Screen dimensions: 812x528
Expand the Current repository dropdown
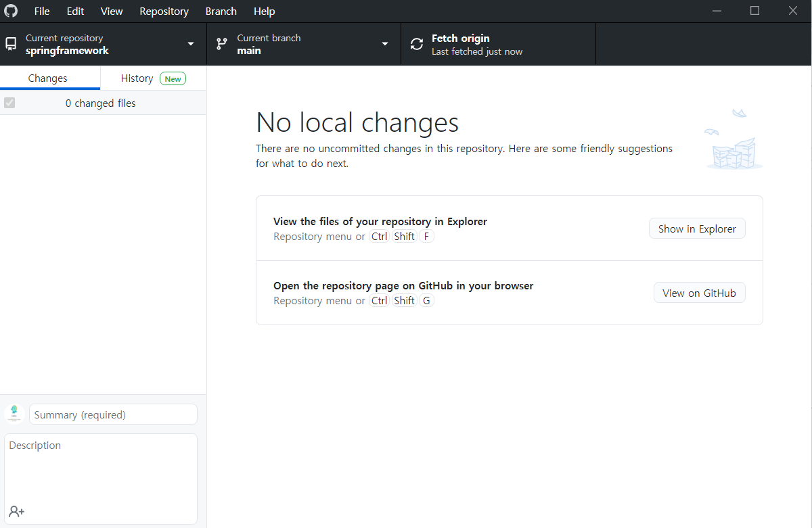tap(104, 44)
